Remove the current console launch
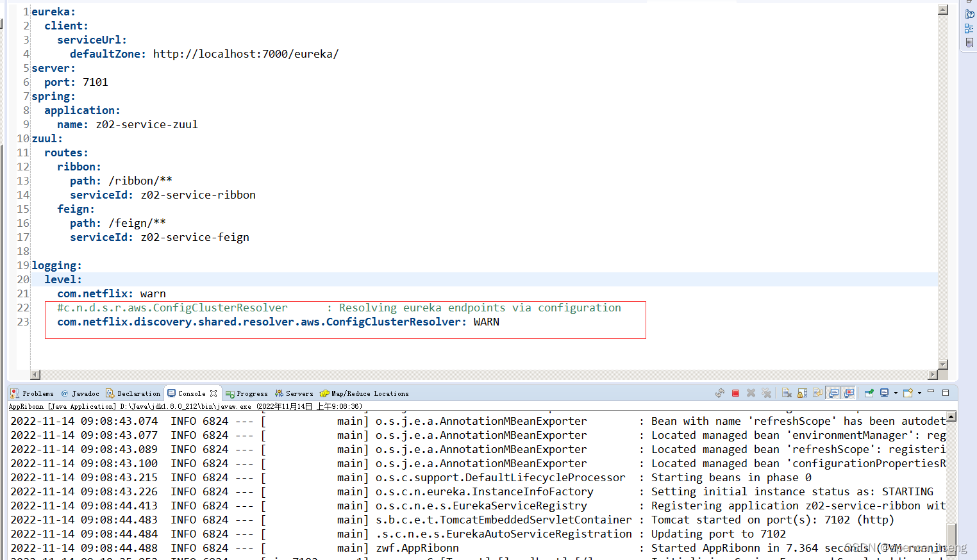Viewport: 977px width, 560px height. [x=751, y=393]
